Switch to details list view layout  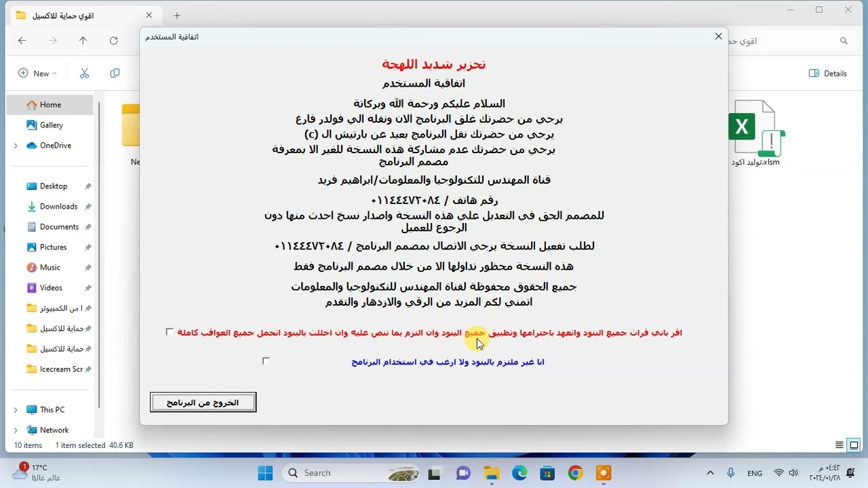click(x=840, y=445)
